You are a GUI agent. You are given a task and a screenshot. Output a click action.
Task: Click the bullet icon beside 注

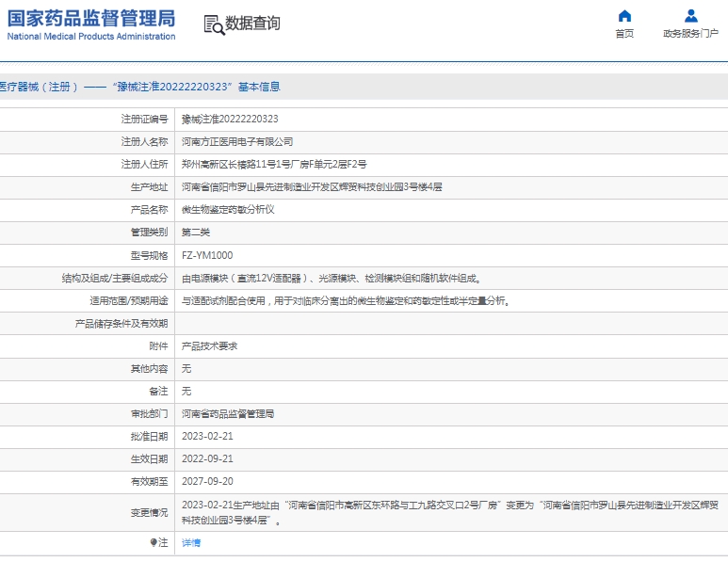click(x=154, y=542)
